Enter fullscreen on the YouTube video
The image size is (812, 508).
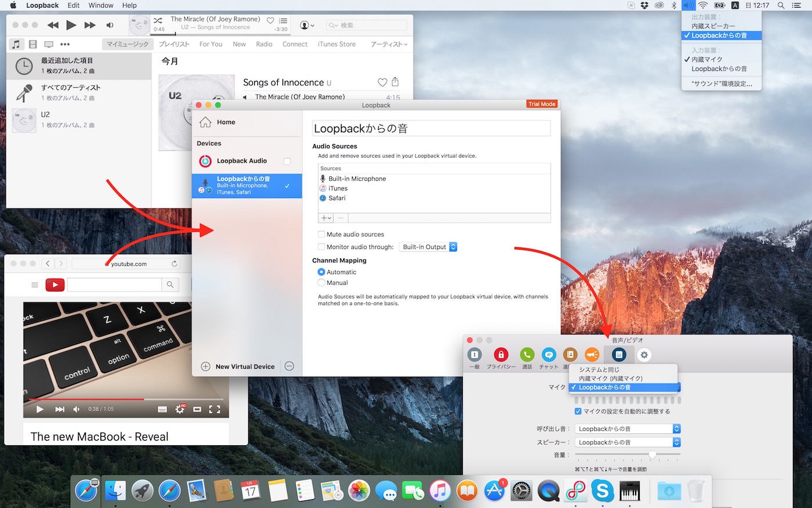click(215, 409)
